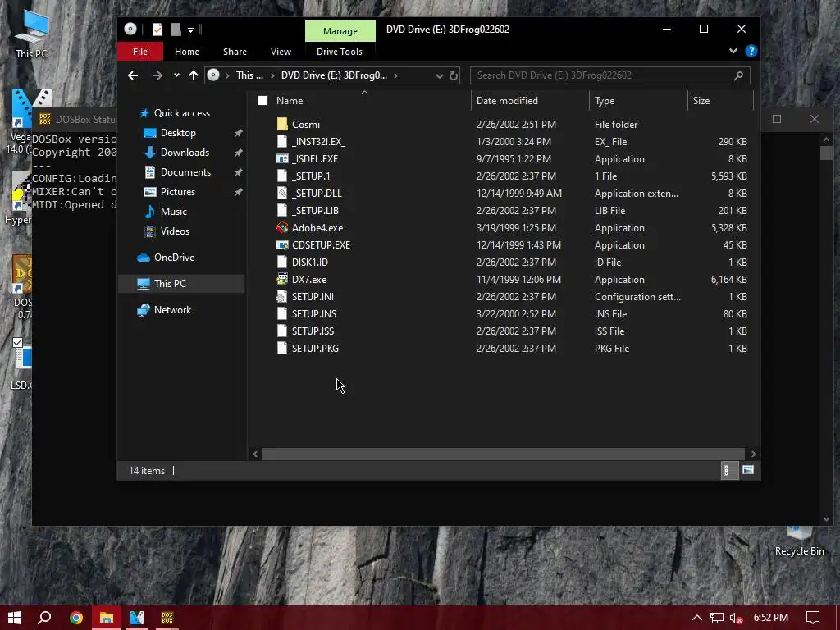Sort by the Type column header
Viewport: 840px width, 630px height.
(605, 101)
